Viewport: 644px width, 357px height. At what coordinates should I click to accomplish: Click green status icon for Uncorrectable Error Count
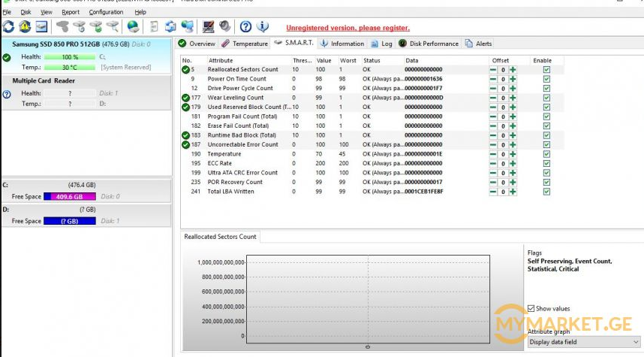coord(185,145)
